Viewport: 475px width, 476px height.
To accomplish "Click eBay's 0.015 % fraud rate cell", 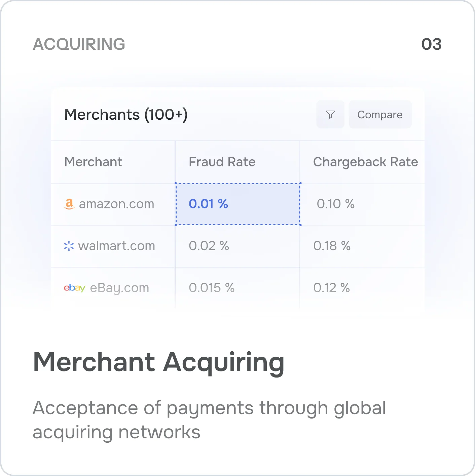I will 212,288.
